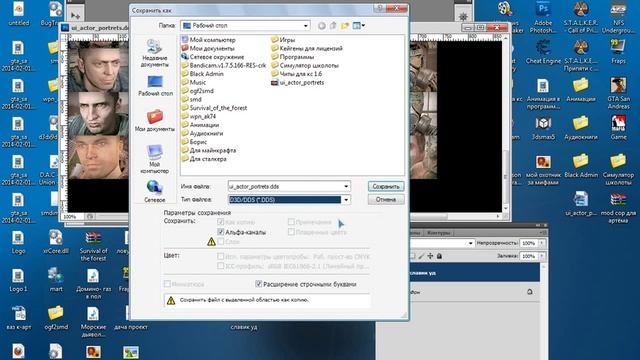Select Сетевое in places sidebar

point(155,191)
